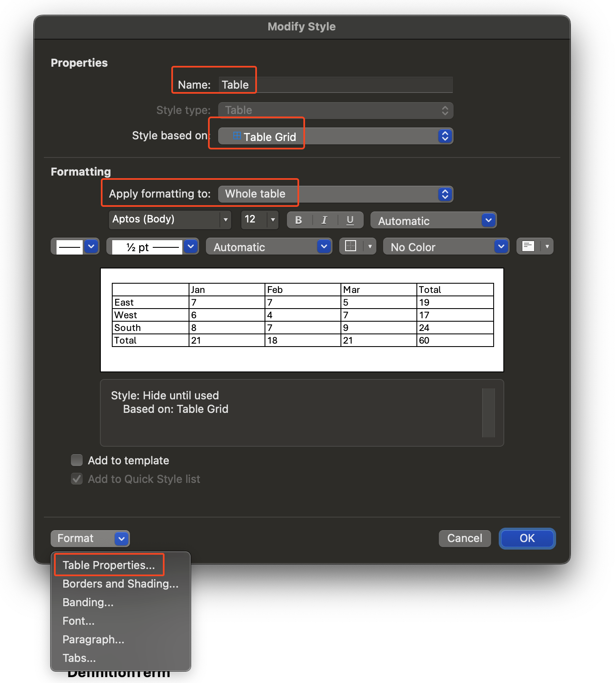
Task: Click the Cancel button
Action: (x=465, y=538)
